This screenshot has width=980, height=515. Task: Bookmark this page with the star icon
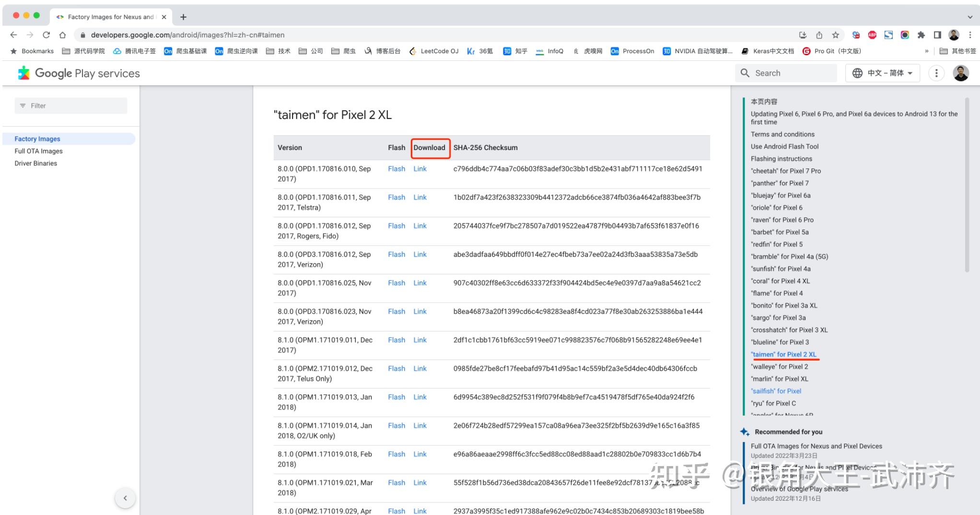[836, 35]
